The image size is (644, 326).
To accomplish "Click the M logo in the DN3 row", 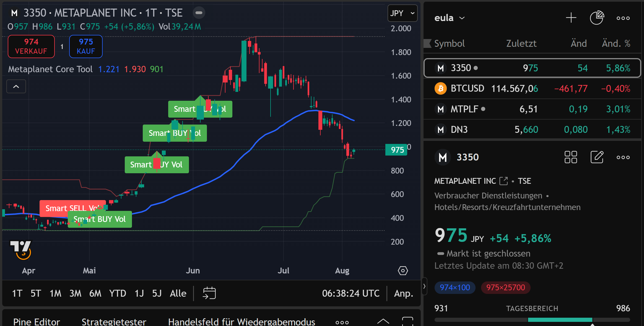I will 441,130.
